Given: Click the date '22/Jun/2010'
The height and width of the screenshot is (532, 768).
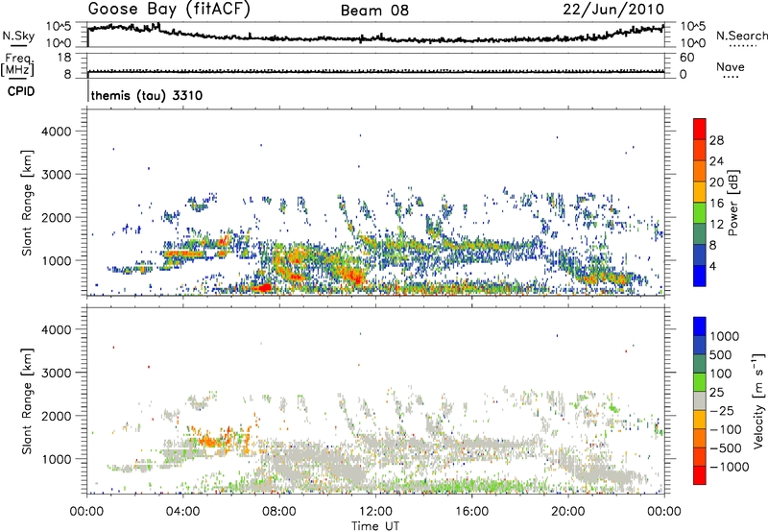Looking at the screenshot, I should (x=613, y=10).
